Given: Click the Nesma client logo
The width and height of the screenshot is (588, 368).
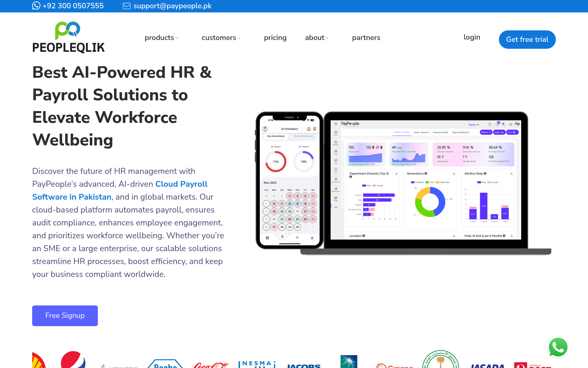Looking at the screenshot, I should (257, 364).
